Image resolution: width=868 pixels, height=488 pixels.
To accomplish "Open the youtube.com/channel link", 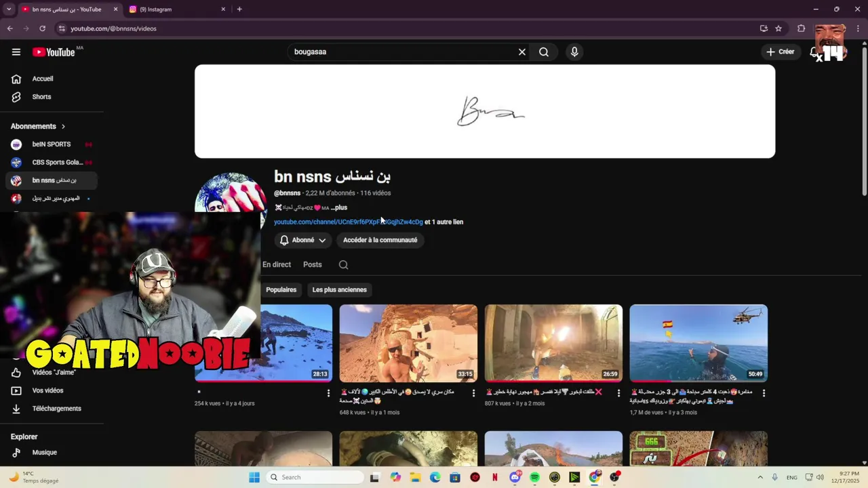I will (x=349, y=222).
